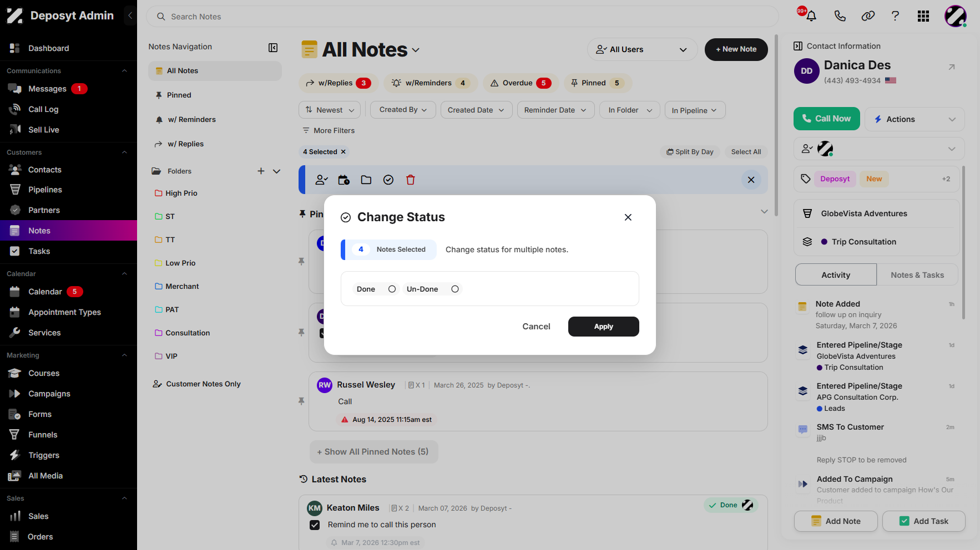
Task: Open the link icon in top bar
Action: [x=868, y=16]
